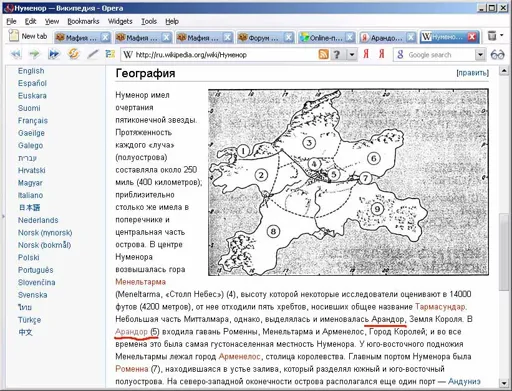Select Polski in language list
This screenshot has width=512, height=391.
pyautogui.click(x=29, y=258)
